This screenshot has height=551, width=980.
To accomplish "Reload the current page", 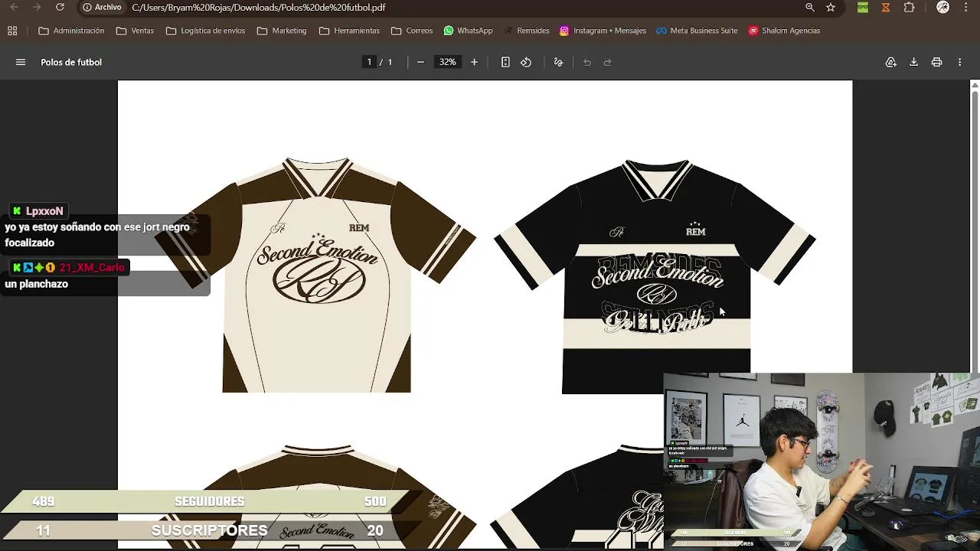I will (60, 7).
